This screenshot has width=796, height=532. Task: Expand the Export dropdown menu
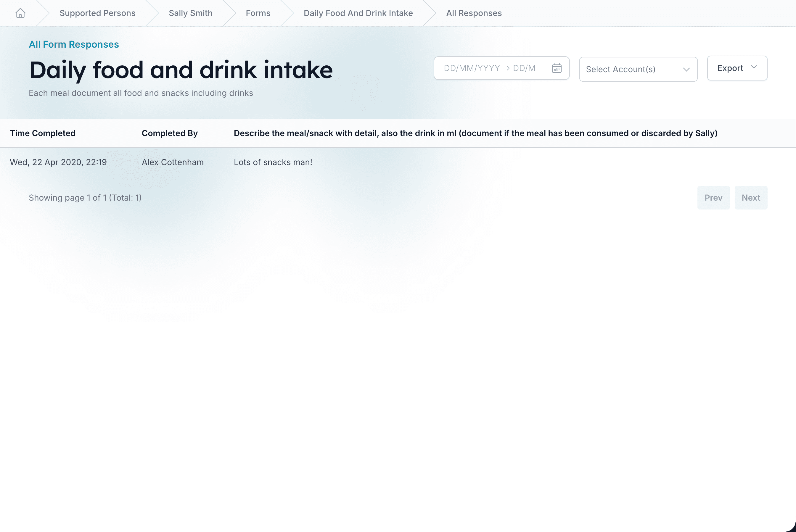(737, 68)
